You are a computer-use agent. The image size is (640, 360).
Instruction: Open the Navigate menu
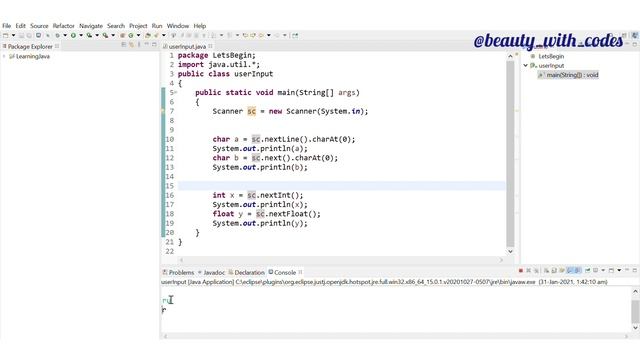tap(91, 26)
